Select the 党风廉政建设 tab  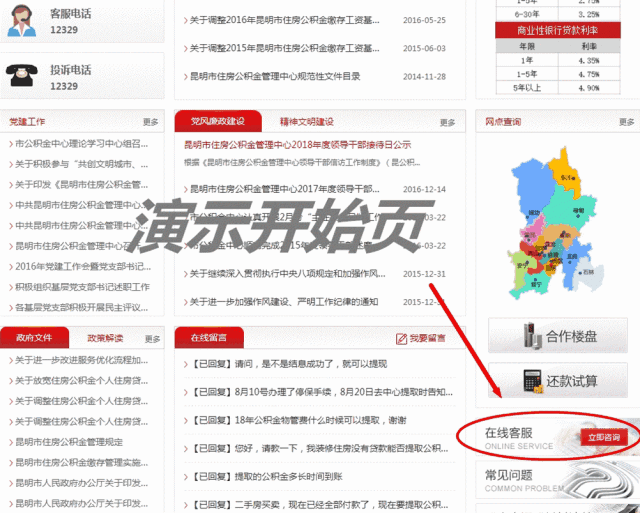pyautogui.click(x=218, y=121)
